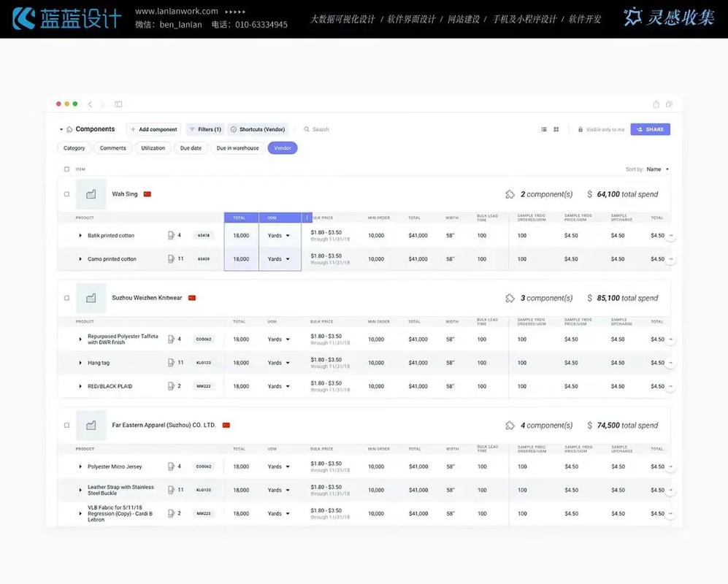728x584 pixels.
Task: Click the selected UOM column header
Action: click(280, 218)
